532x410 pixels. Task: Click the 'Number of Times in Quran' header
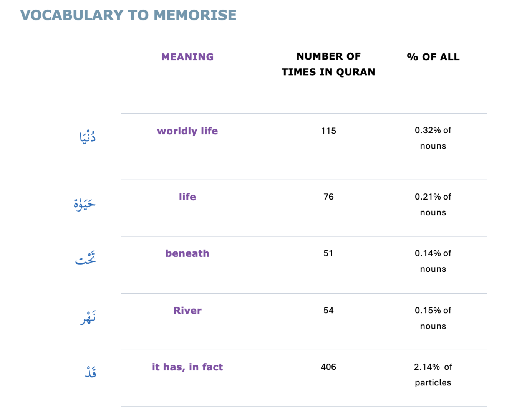[x=328, y=64]
